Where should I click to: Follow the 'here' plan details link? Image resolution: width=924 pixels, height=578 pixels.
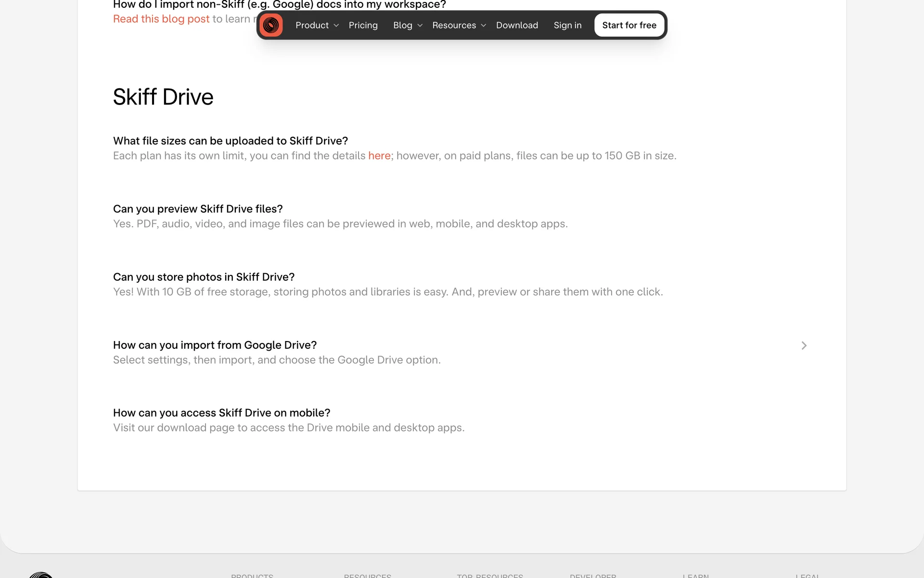pos(379,156)
